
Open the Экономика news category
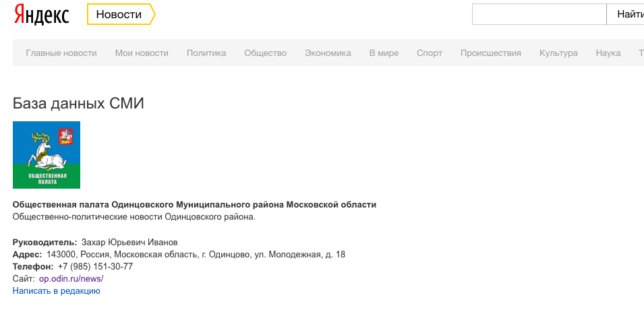[x=328, y=53]
